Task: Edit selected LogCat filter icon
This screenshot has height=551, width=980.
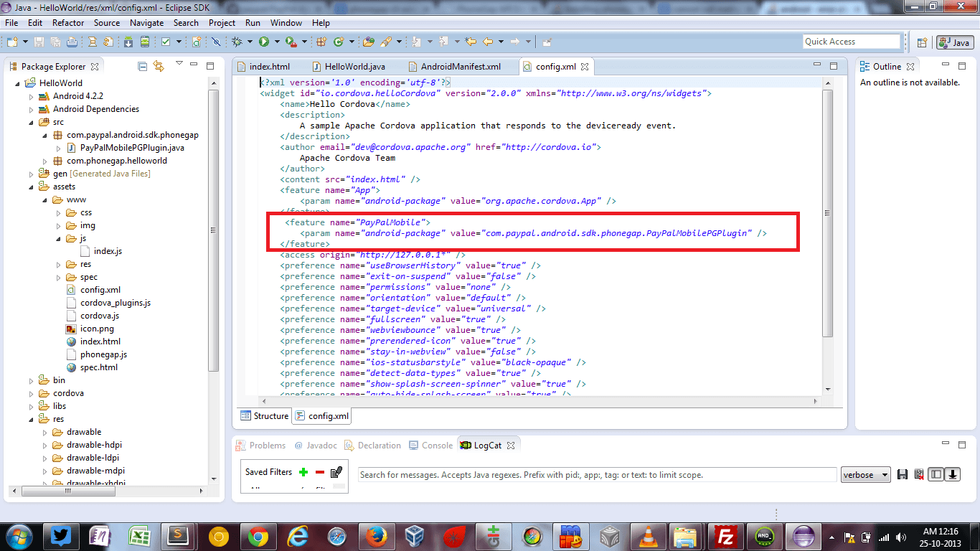Action: click(336, 472)
